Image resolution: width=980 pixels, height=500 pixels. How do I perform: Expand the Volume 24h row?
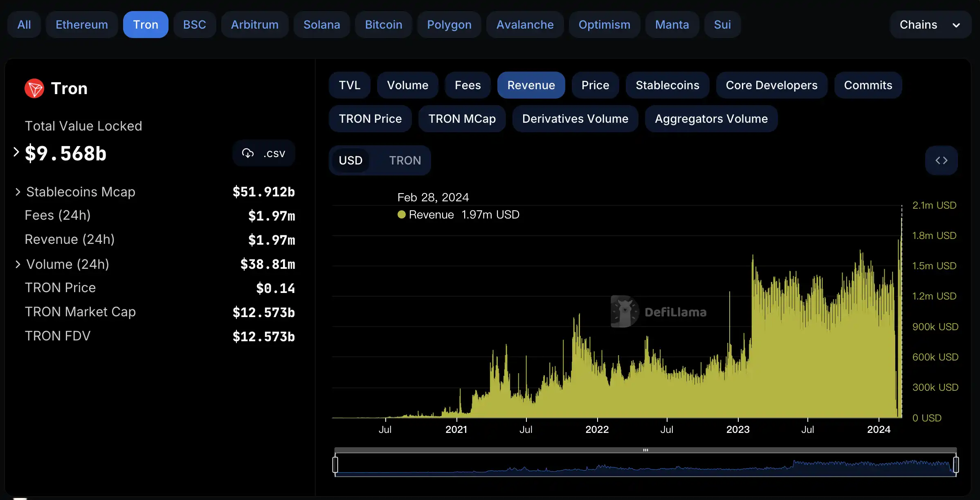[17, 264]
